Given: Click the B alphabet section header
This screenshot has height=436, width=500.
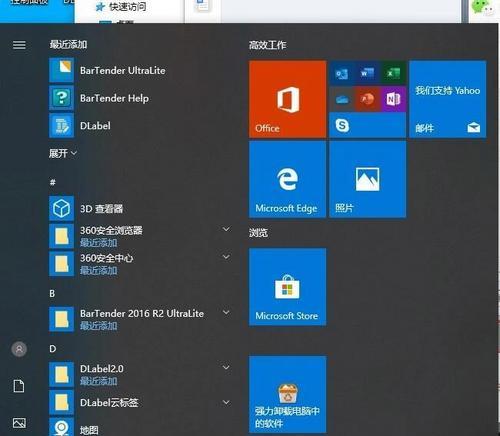Looking at the screenshot, I should coord(52,293).
